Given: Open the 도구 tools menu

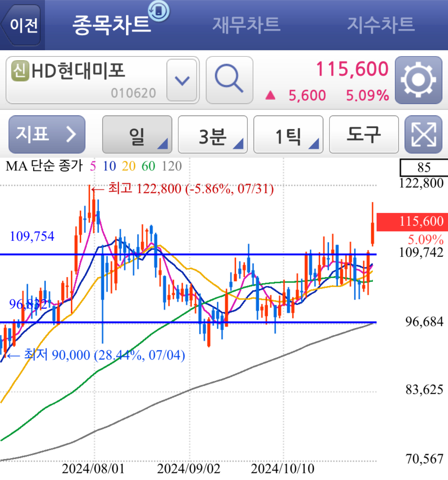Looking at the screenshot, I should click(364, 135).
